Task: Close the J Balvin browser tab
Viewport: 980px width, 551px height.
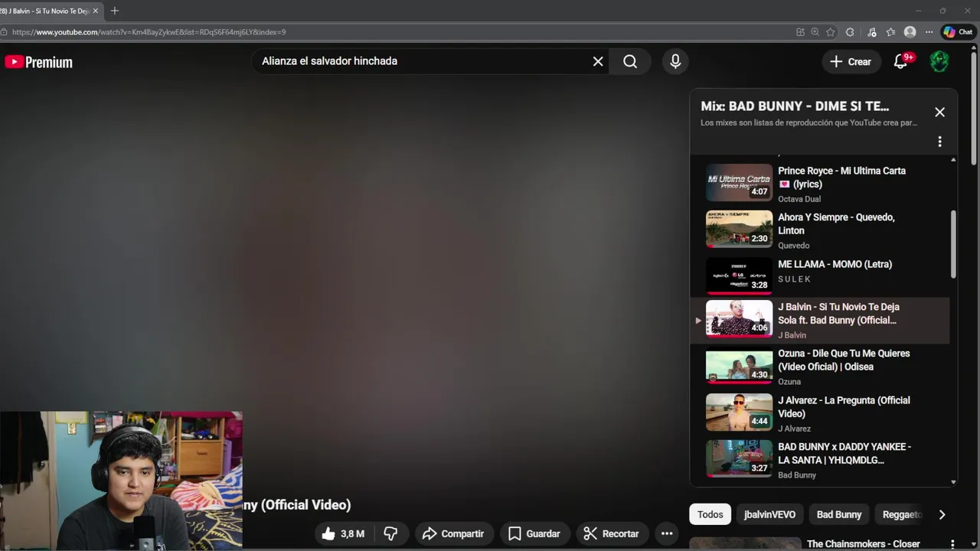Action: pos(96,11)
